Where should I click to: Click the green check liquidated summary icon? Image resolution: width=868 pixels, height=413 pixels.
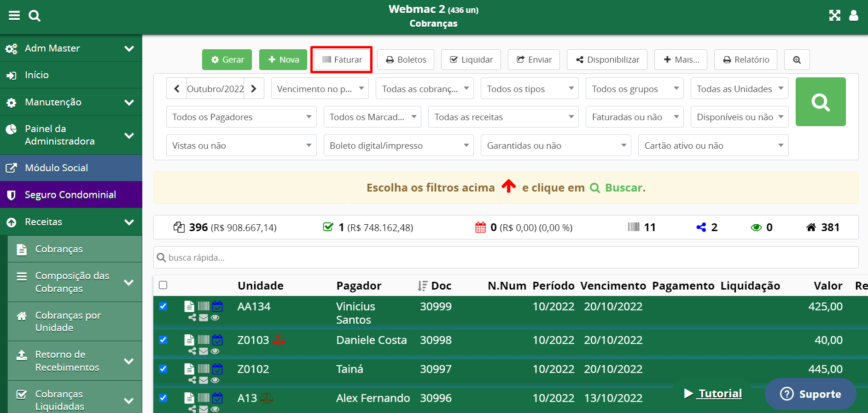(328, 227)
